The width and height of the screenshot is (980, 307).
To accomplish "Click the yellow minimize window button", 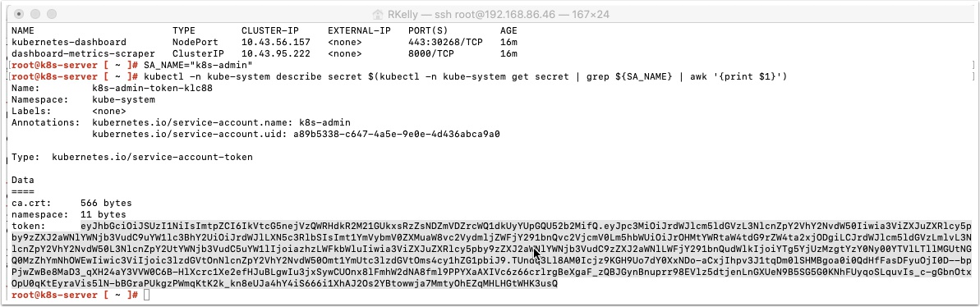I will click(33, 14).
